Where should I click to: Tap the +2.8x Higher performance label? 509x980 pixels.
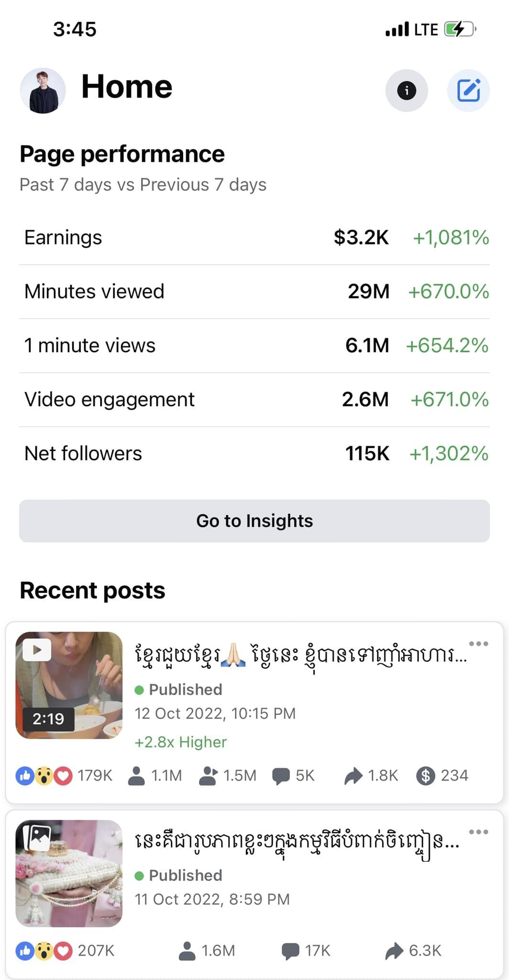[181, 742]
